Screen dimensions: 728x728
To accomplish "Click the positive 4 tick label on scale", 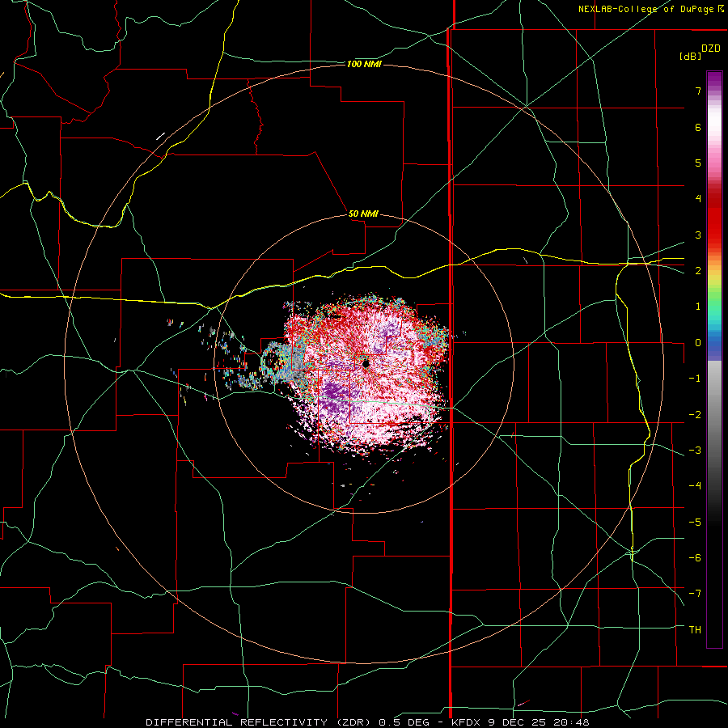I will coord(698,199).
